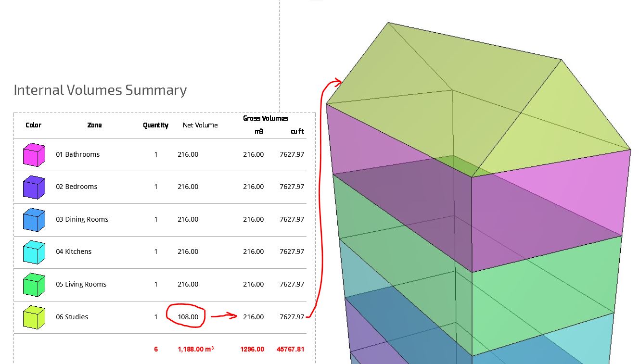The width and height of the screenshot is (639, 364).
Task: Select the 'Gross Volumes' header
Action: click(265, 118)
